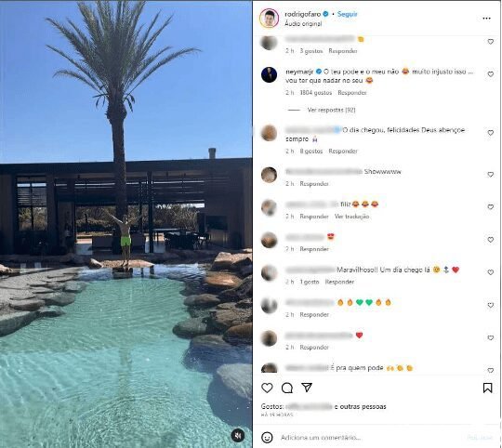Show 'Ver tradução' for filiz comment
502x448 pixels.
coord(351,217)
